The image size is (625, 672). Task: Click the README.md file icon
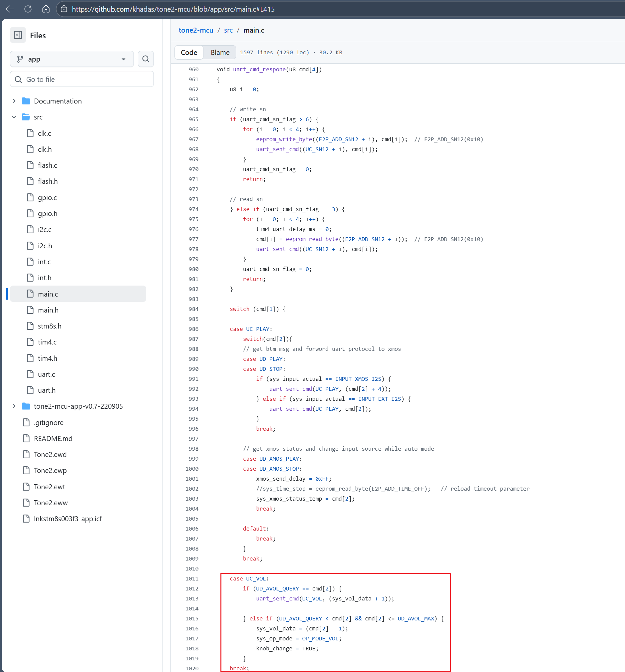(26, 438)
